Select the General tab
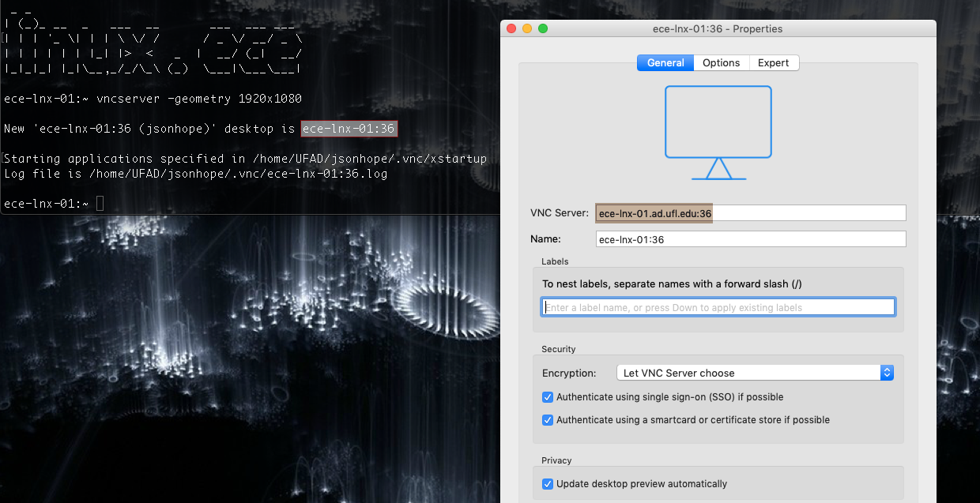The width and height of the screenshot is (980, 503). tap(665, 62)
